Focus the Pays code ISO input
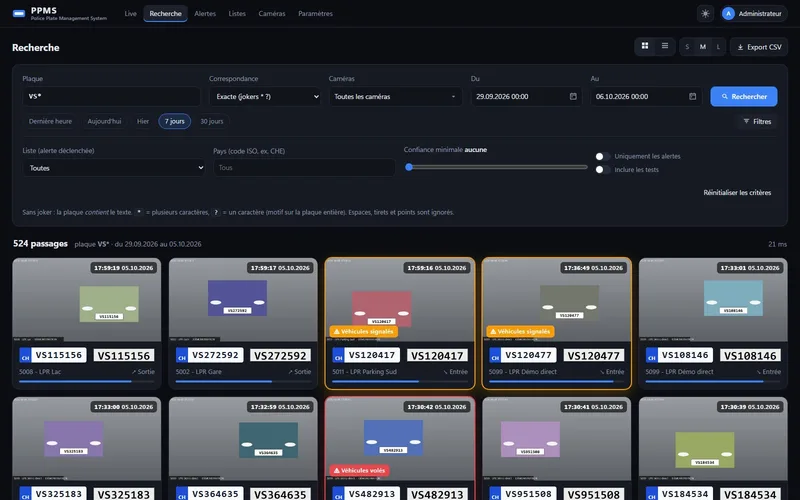This screenshot has width=800, height=500. pyautogui.click(x=304, y=168)
